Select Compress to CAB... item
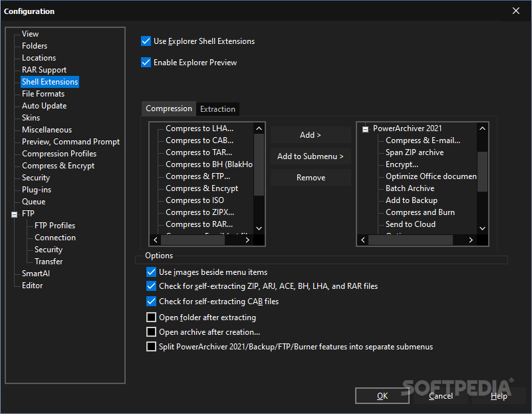This screenshot has height=414, width=532. [199, 140]
